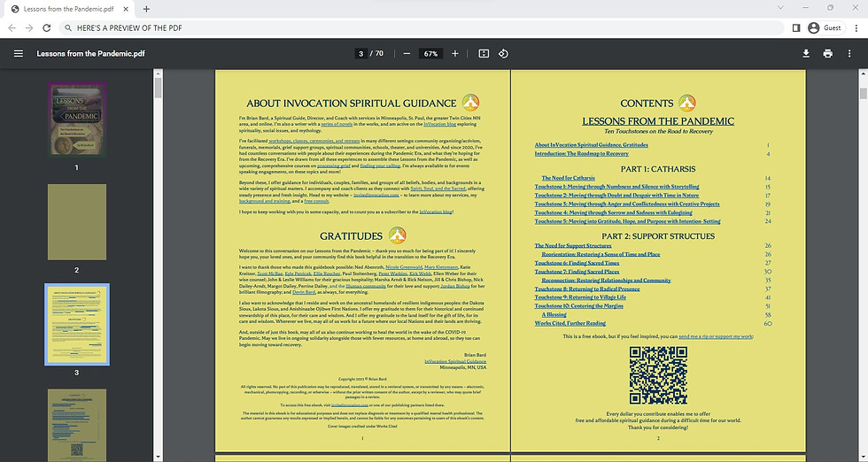Open a new browser tab
868x462 pixels.
pyautogui.click(x=146, y=9)
